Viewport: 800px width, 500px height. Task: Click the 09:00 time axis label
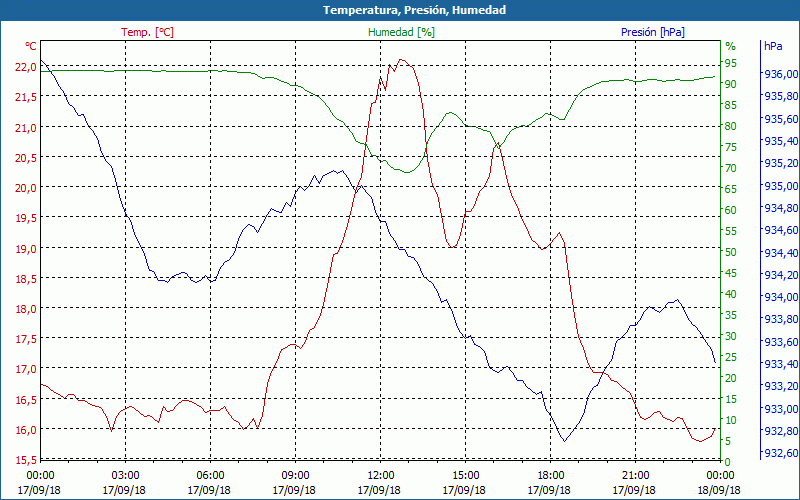295,476
